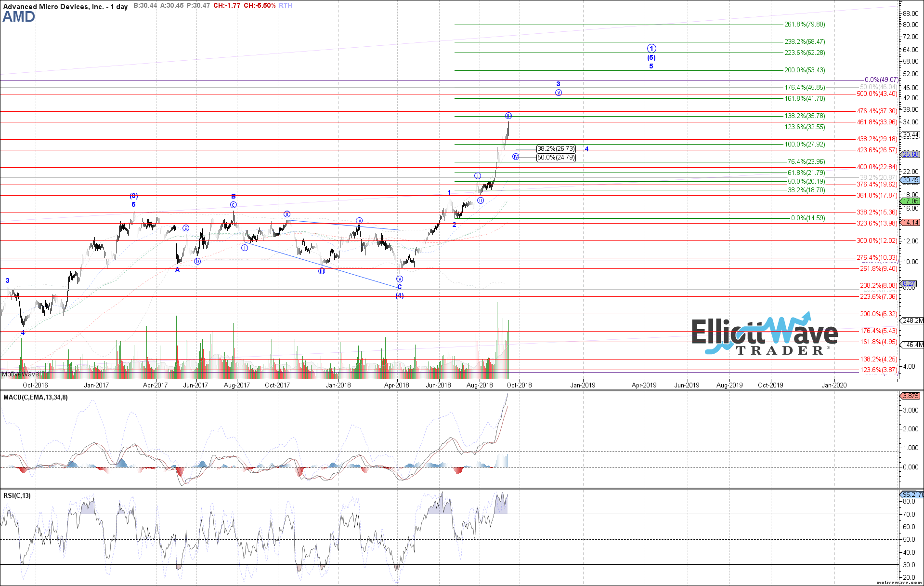This screenshot has width=924, height=586.
Task: Click the boxed 50.0%(24.79) retracement label
Action: pyautogui.click(x=556, y=158)
